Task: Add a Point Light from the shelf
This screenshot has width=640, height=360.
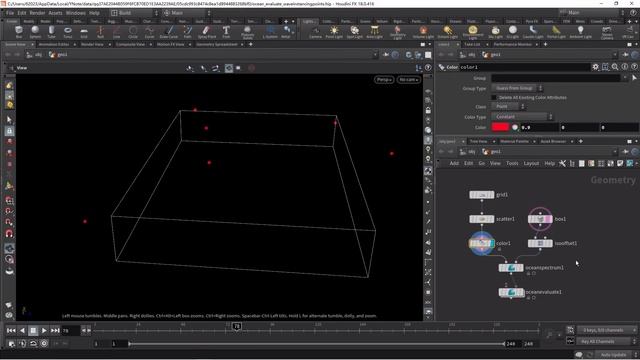Action: click(334, 31)
